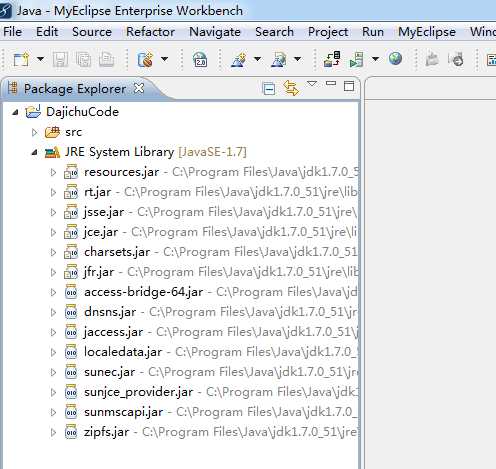Click the search globe wizard toolbar icon
Image resolution: width=496 pixels, height=469 pixels.
tap(279, 60)
